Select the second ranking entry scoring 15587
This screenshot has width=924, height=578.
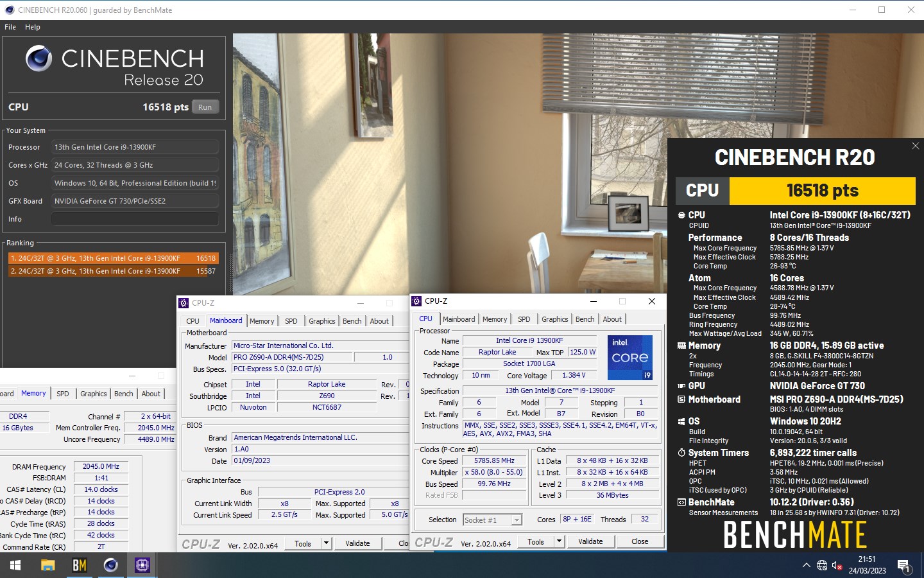click(114, 271)
